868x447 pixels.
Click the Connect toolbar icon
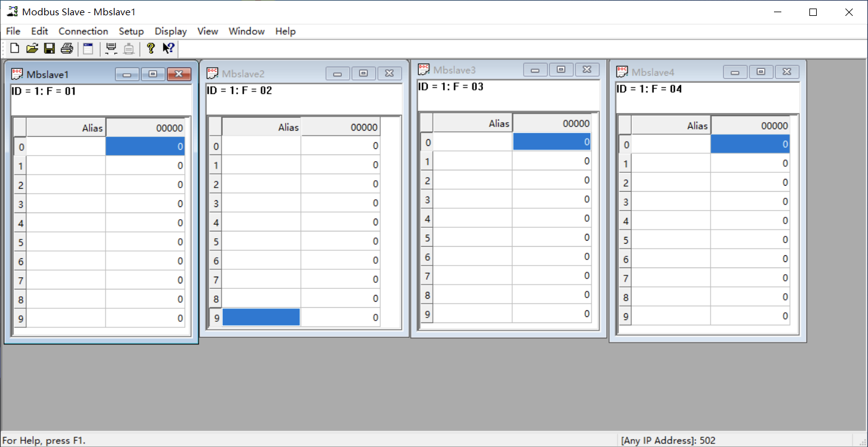[x=111, y=48]
